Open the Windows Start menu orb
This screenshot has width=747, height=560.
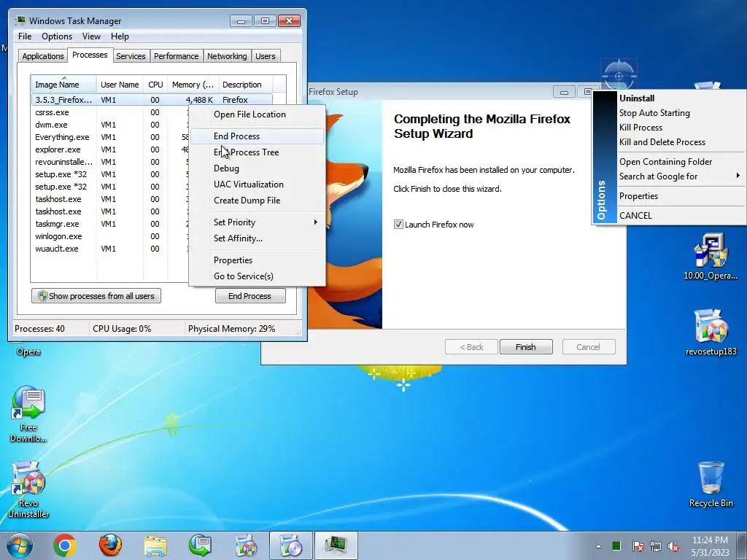20,545
